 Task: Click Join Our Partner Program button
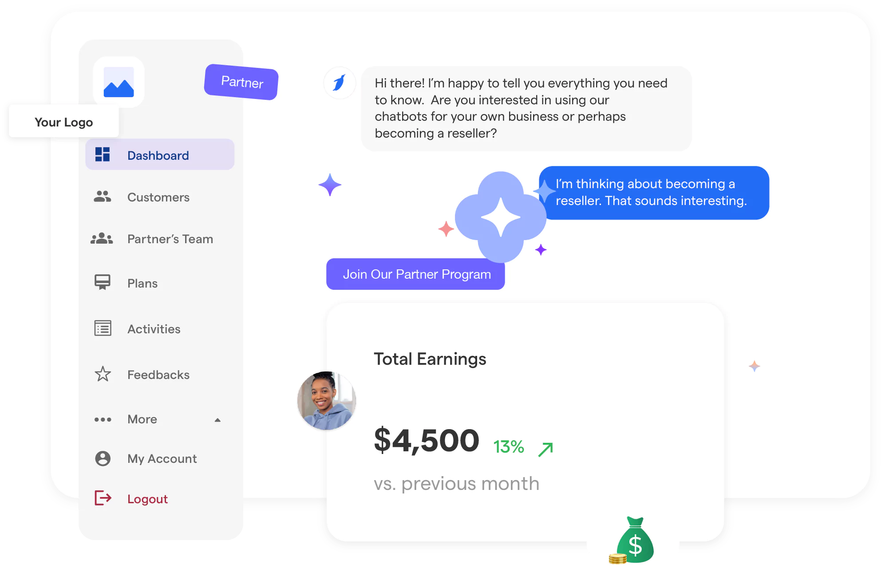(417, 274)
